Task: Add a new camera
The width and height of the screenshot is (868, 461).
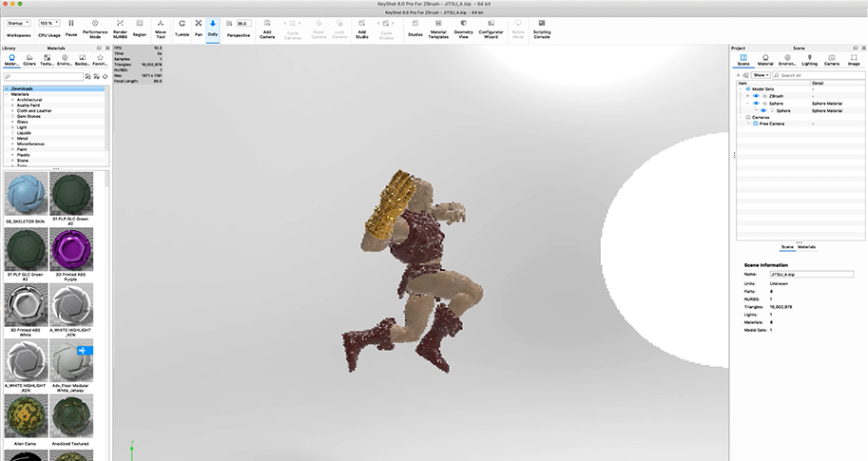Action: (x=267, y=29)
